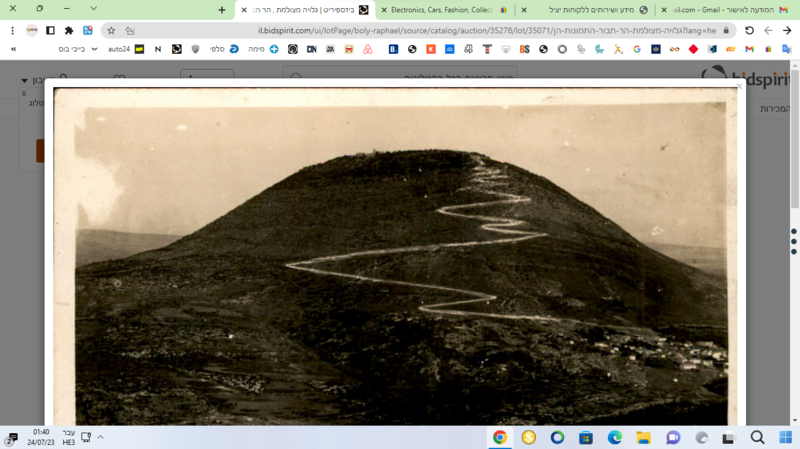Viewport: 800px width, 449px height.
Task: Open the tab search dropdown chevron
Action: tap(93, 8)
